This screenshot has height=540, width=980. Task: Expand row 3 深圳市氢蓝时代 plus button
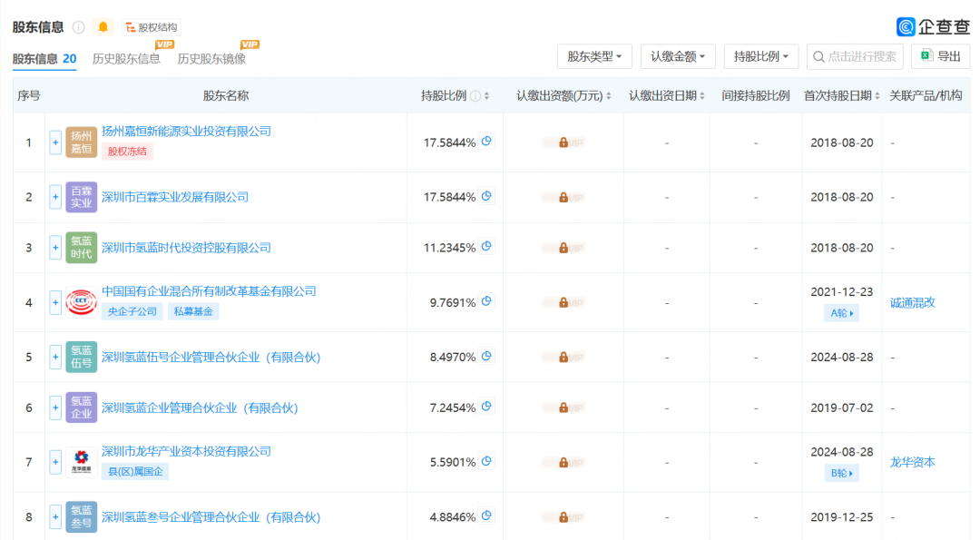pyautogui.click(x=55, y=248)
